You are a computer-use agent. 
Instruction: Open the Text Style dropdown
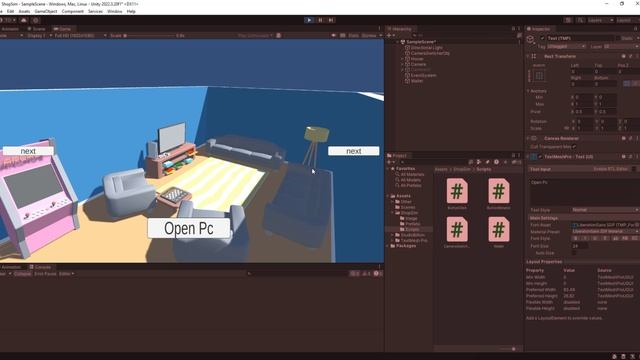(605, 210)
